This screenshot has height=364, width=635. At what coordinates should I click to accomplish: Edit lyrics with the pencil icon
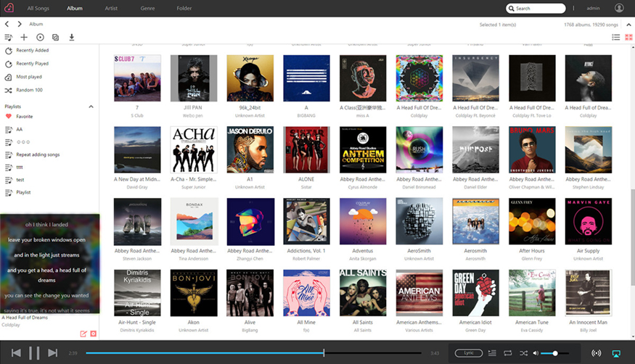pyautogui.click(x=83, y=334)
